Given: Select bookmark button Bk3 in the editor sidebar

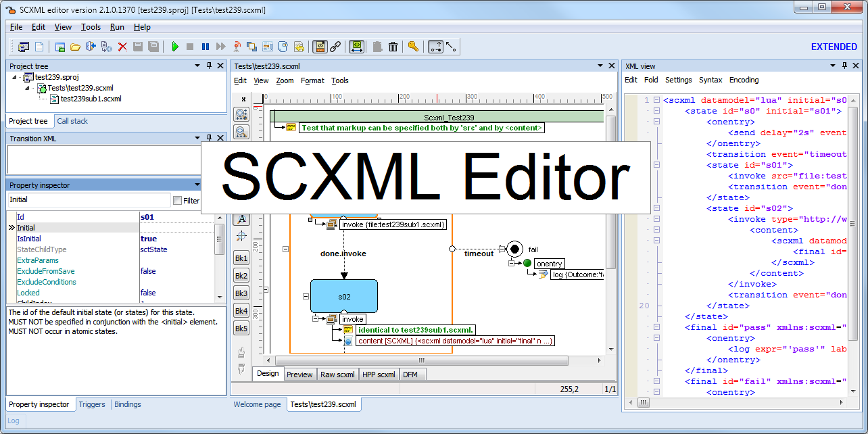Looking at the screenshot, I should point(241,294).
